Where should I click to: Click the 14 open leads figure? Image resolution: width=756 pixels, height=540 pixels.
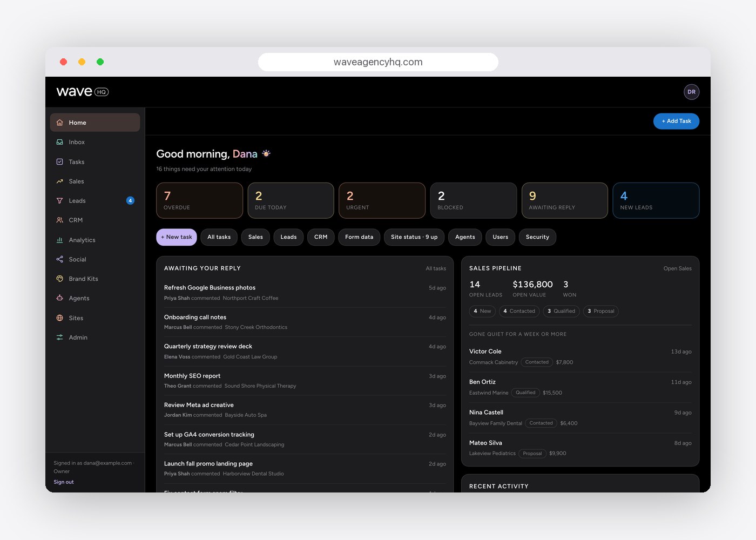point(475,285)
